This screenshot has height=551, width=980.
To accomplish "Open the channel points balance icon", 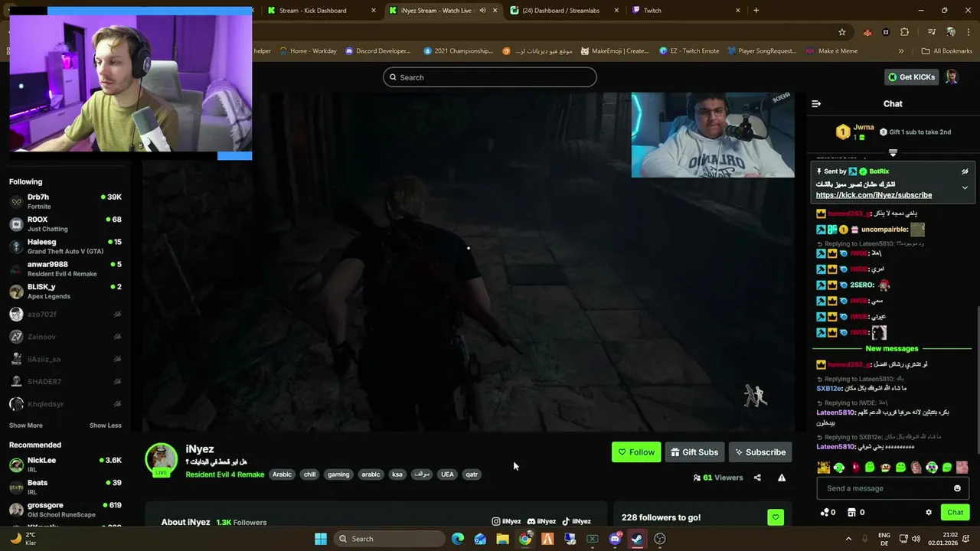I will pos(828,513).
